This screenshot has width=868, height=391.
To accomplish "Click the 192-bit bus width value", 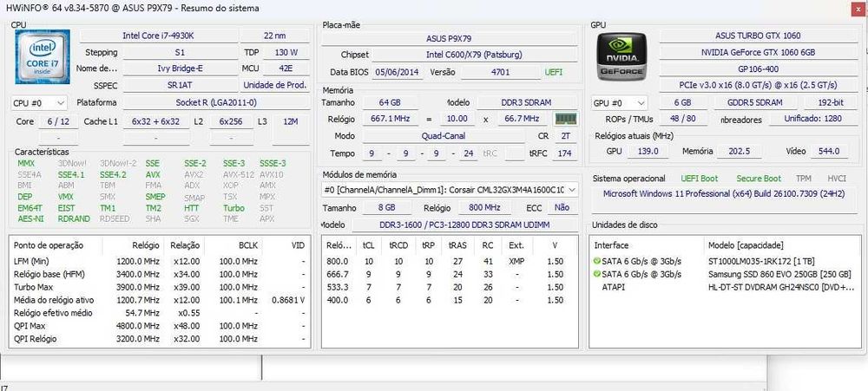I will coord(831,103).
